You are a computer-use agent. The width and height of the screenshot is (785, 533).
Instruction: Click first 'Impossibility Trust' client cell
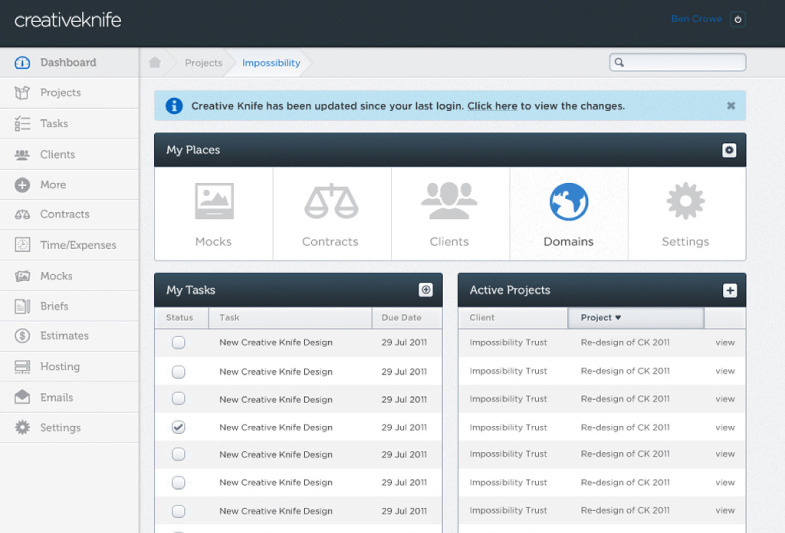coord(508,342)
